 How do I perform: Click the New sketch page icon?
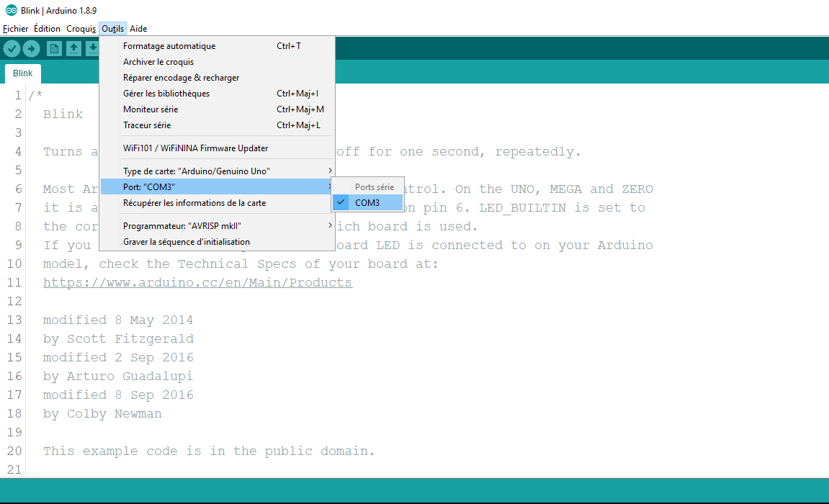(x=54, y=49)
